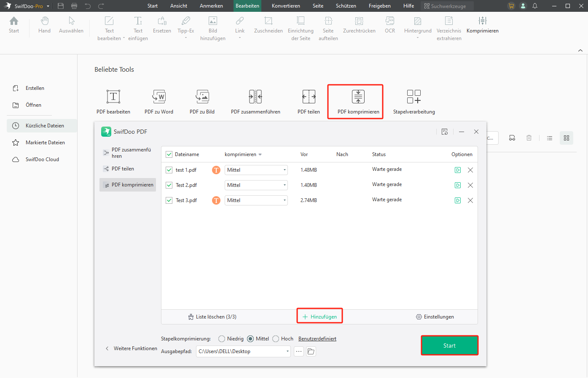Switch to the Schützen tab

[346, 6]
